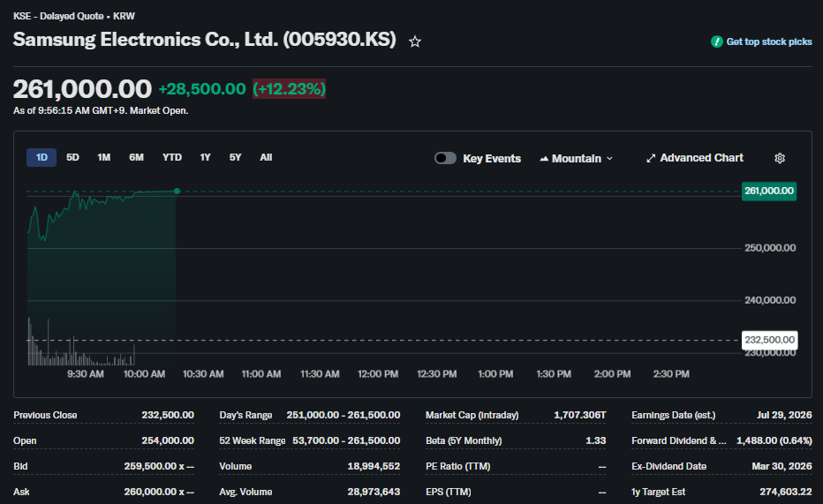Click the Market Cap value 1,707.306T

(580, 415)
